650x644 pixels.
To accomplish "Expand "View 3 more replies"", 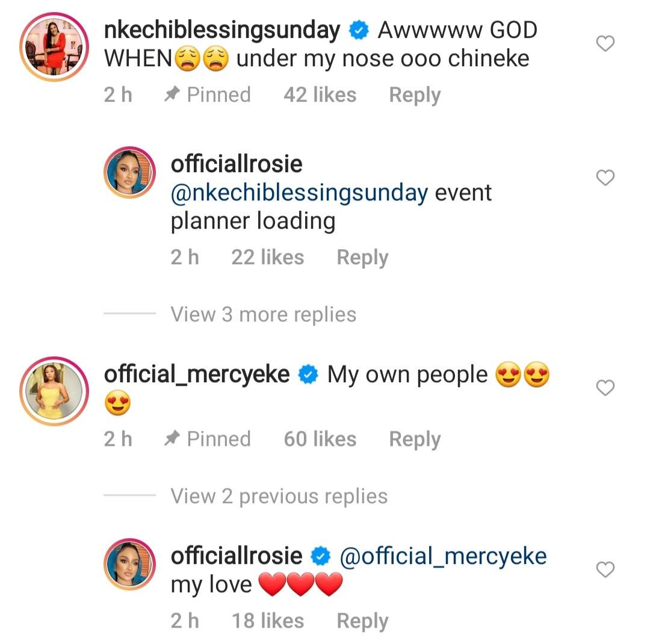I will click(263, 314).
